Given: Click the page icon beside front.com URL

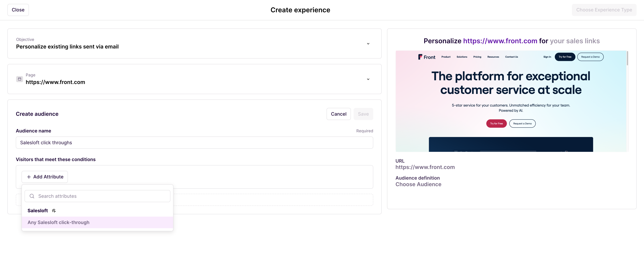Looking at the screenshot, I should (x=19, y=79).
